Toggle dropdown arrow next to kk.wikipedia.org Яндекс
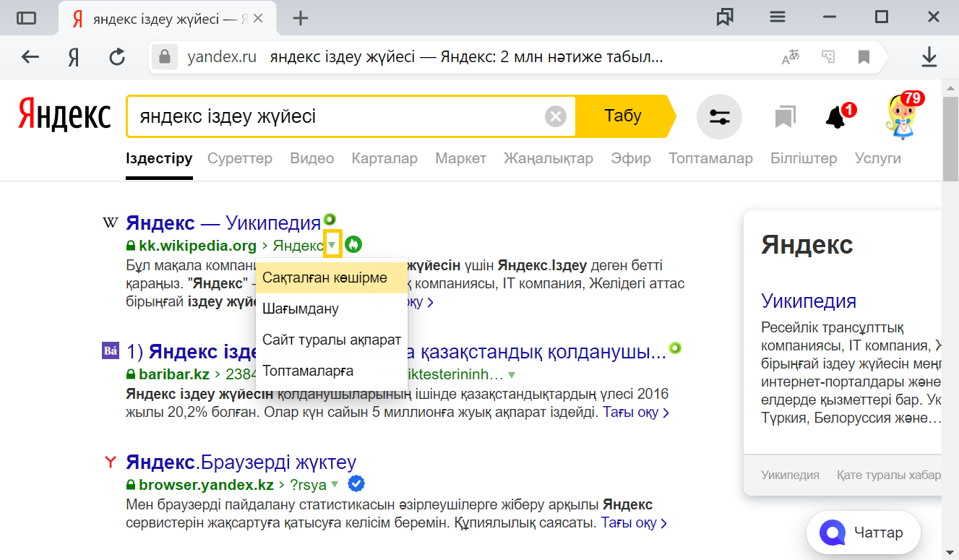 pos(332,245)
